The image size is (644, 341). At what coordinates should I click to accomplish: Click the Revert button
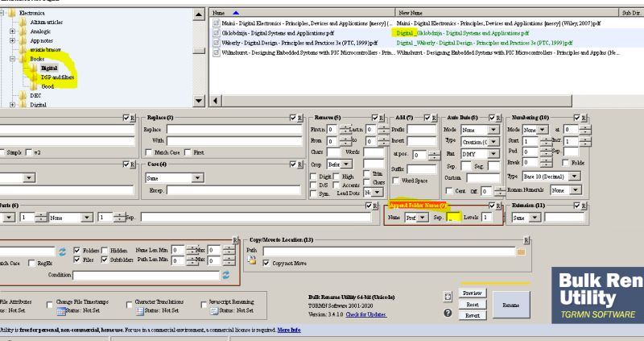472,315
